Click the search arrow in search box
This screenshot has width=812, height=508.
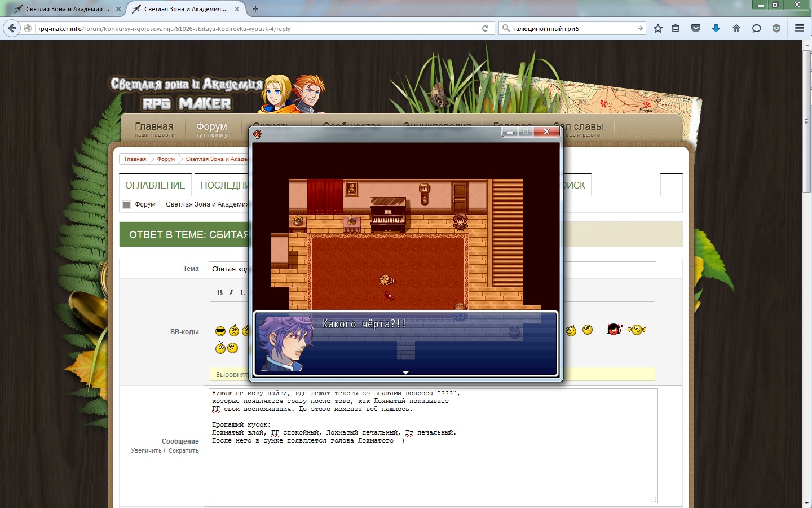point(640,28)
